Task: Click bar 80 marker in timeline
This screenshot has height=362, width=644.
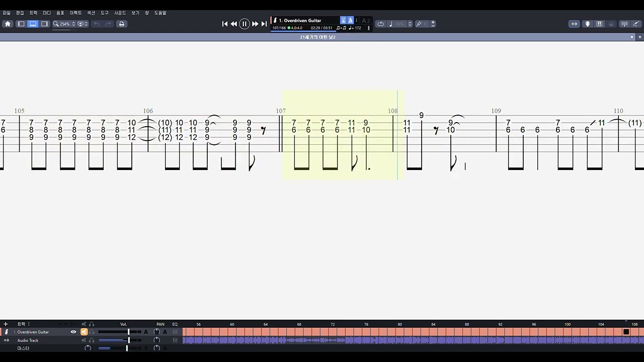Action: [x=400, y=324]
